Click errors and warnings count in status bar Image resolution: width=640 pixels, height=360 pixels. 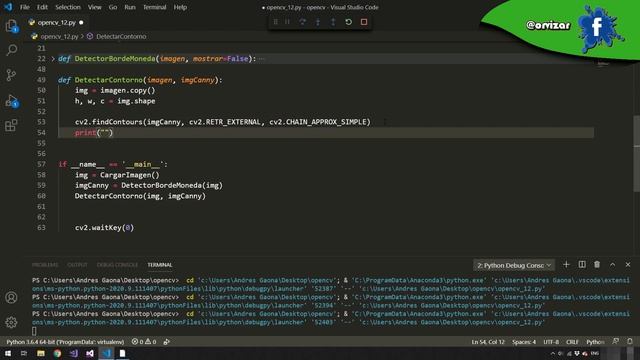pos(144,342)
